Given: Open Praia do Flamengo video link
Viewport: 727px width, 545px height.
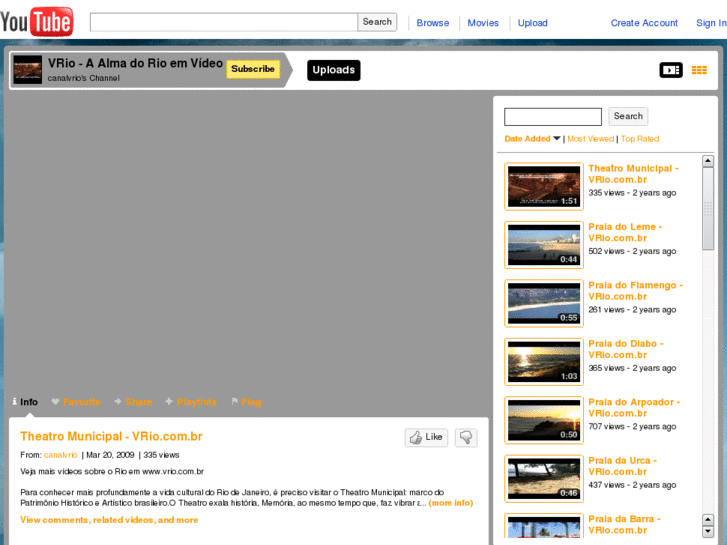Looking at the screenshot, I should (635, 291).
